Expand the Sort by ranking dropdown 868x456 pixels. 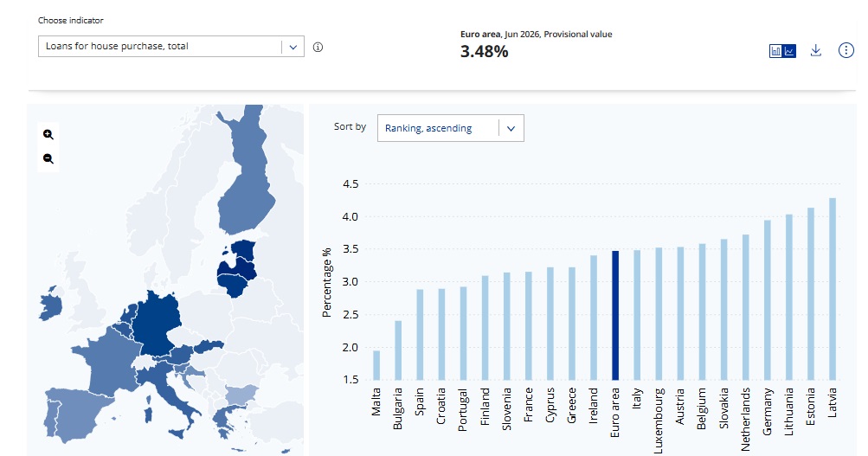(x=451, y=128)
